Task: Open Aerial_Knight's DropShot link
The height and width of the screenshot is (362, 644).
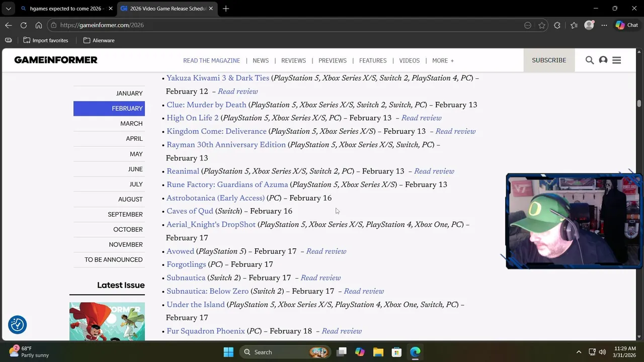Action: click(211, 225)
